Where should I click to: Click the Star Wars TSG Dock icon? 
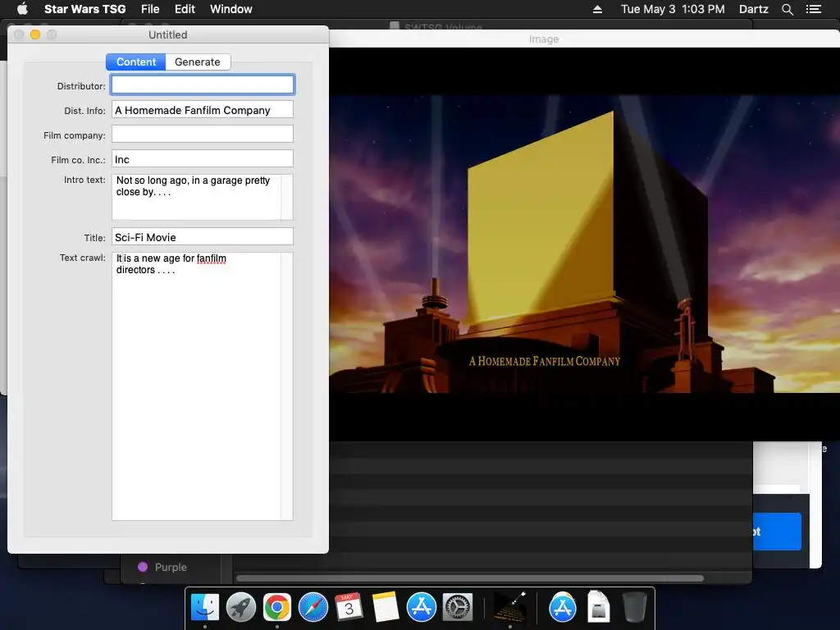509,607
